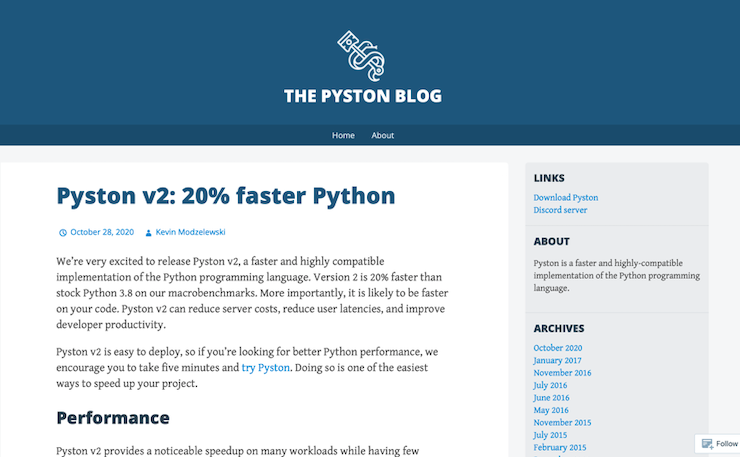This screenshot has height=457, width=740.
Task: Open the Download Pyston link
Action: tap(566, 198)
